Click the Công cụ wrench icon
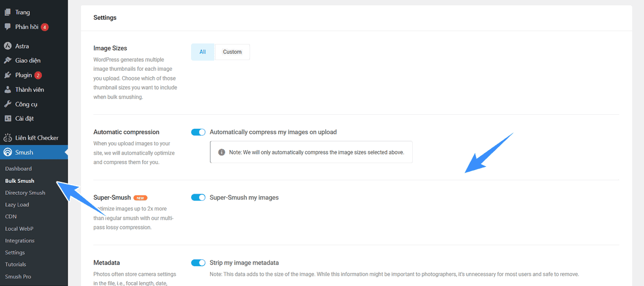644x286 pixels. [8, 104]
